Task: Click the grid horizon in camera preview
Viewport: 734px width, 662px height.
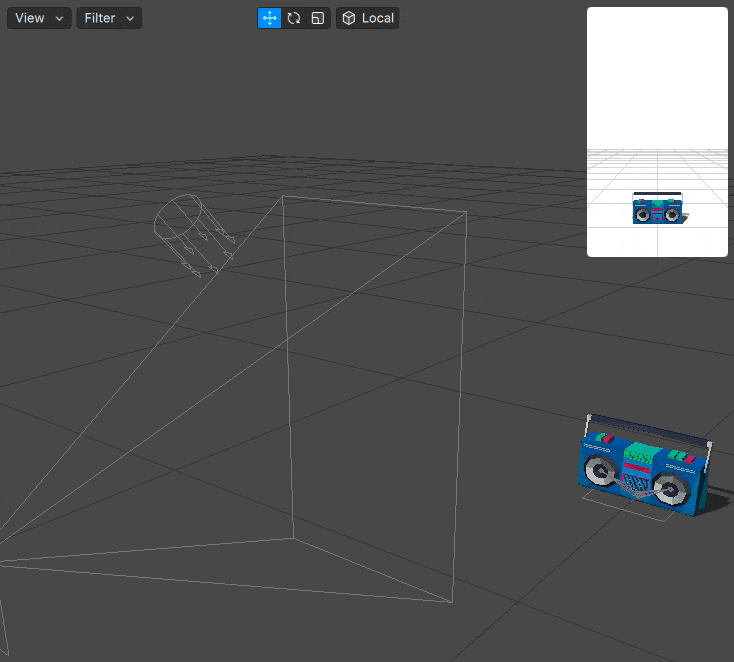Action: point(657,151)
